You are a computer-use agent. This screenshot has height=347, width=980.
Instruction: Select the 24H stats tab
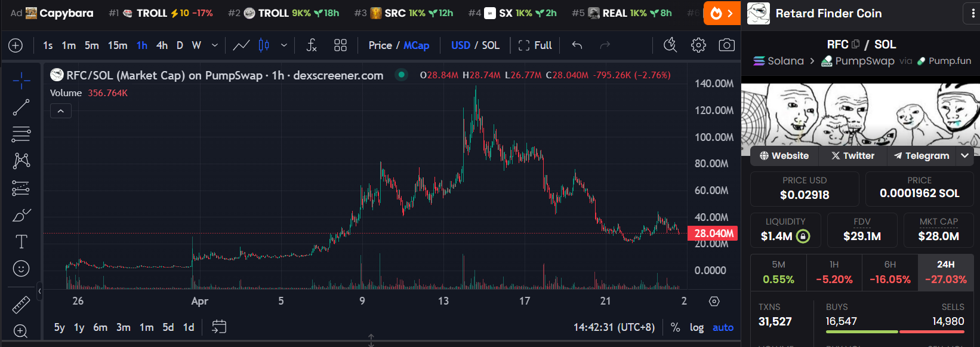pyautogui.click(x=945, y=272)
